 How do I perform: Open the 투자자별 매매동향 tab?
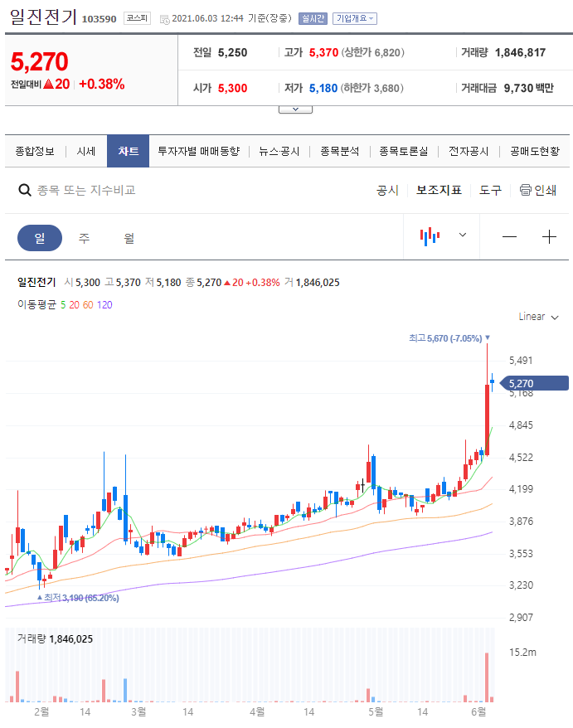click(199, 151)
